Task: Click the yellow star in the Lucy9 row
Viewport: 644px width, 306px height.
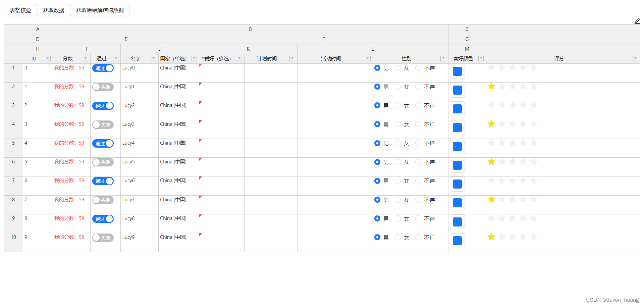Action: click(x=491, y=237)
